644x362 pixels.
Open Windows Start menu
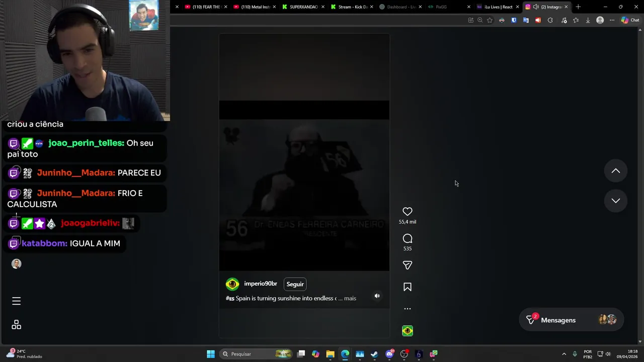211,354
